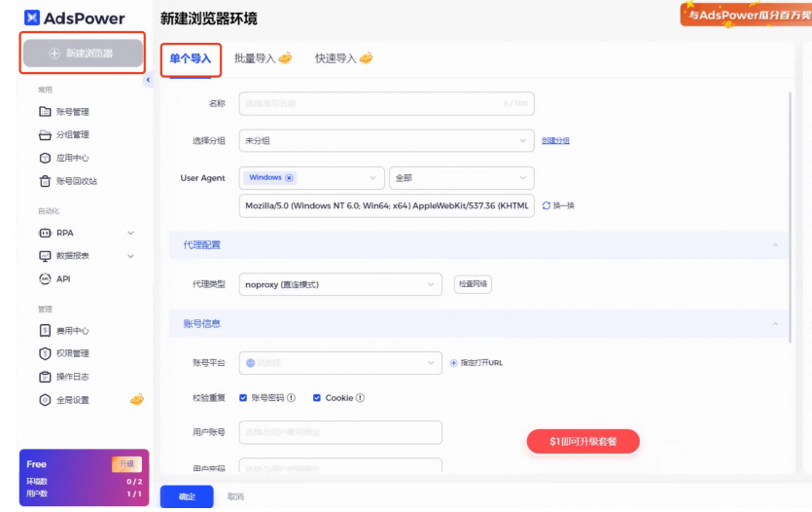Click the 取消 button

pos(235,496)
